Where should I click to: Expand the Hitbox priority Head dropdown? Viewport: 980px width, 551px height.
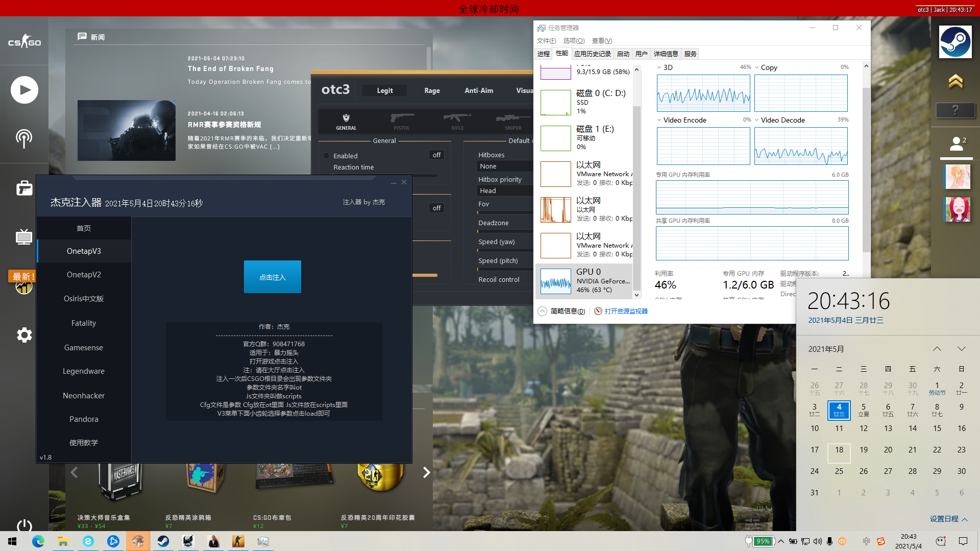point(504,191)
